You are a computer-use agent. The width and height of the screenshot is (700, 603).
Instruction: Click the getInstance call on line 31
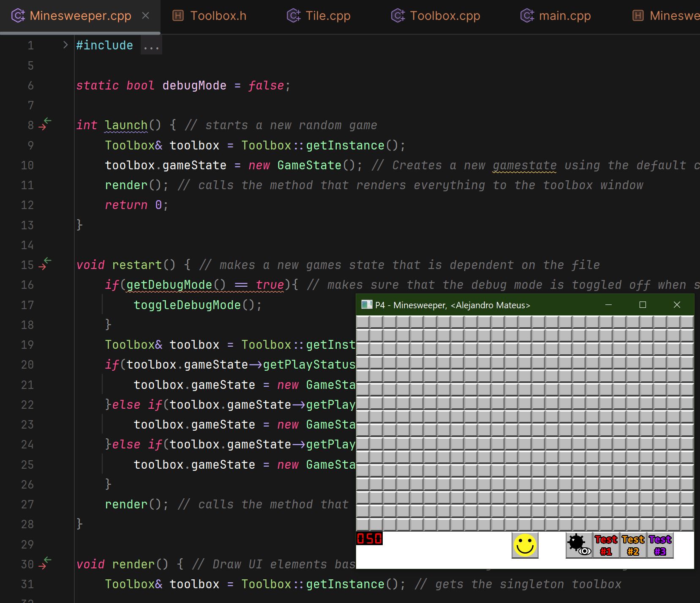tap(345, 584)
